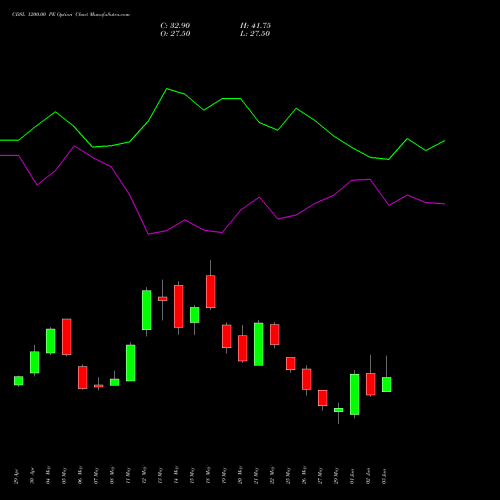
Task: Click the chart title text at top-left
Action: coord(71,15)
